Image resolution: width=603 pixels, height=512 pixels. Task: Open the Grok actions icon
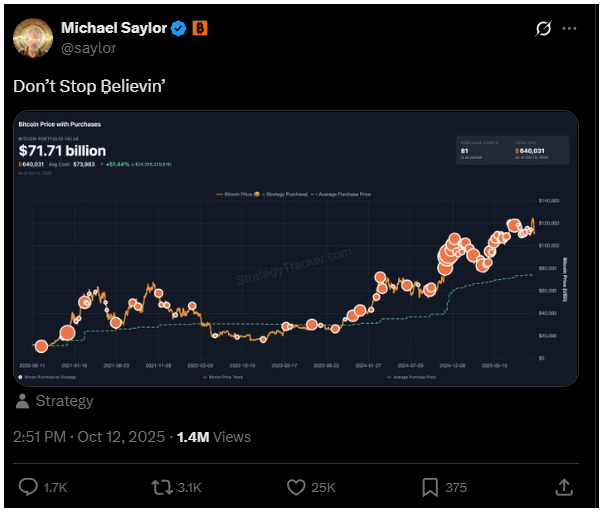pyautogui.click(x=545, y=29)
